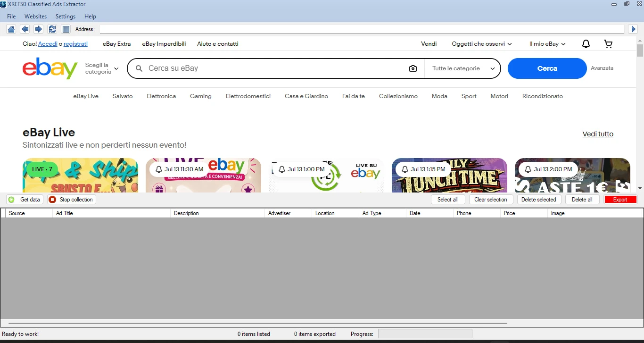Viewport: 644px width, 343px height.
Task: Open the Aste 1€ live event thumbnail
Action: [572, 176]
